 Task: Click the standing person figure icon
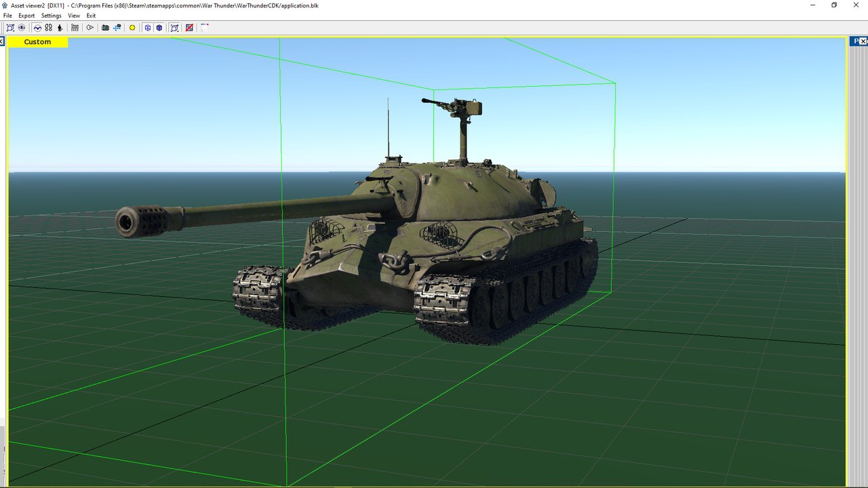click(x=60, y=28)
